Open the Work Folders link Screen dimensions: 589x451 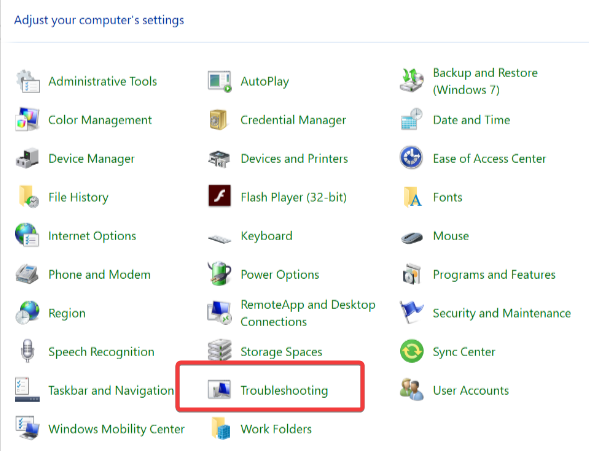coord(276,429)
